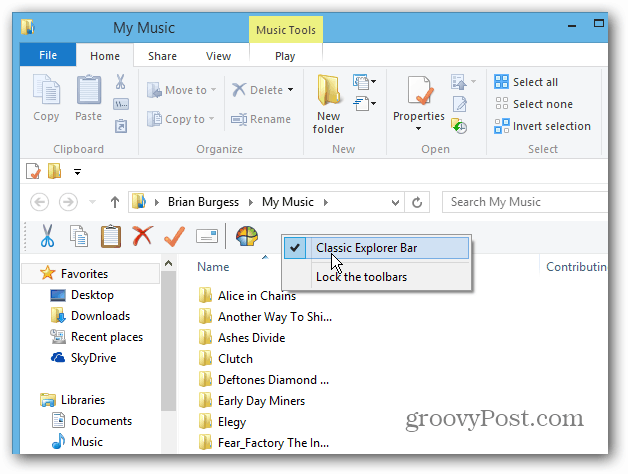Viewport: 628px width, 474px height.
Task: Toggle Lock the toolbars option
Action: click(376, 277)
